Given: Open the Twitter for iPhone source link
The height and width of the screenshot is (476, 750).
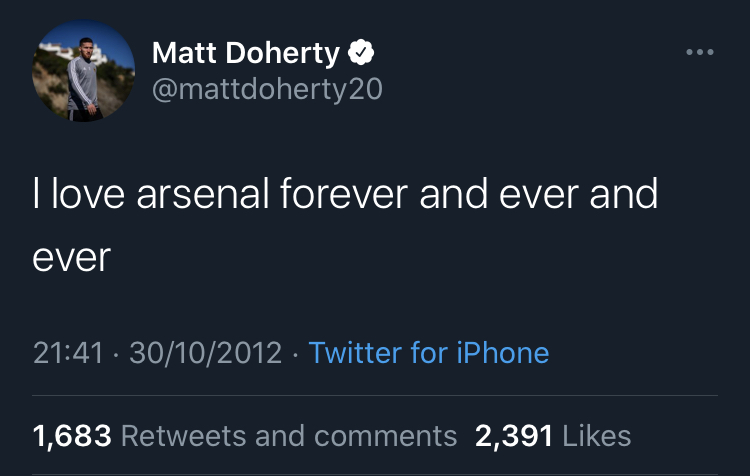Looking at the screenshot, I should point(429,353).
